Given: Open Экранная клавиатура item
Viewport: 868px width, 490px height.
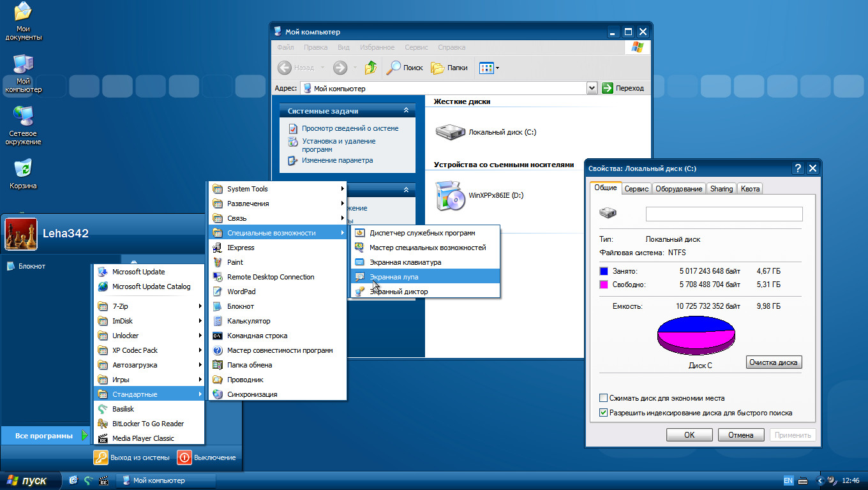Looking at the screenshot, I should click(x=426, y=262).
